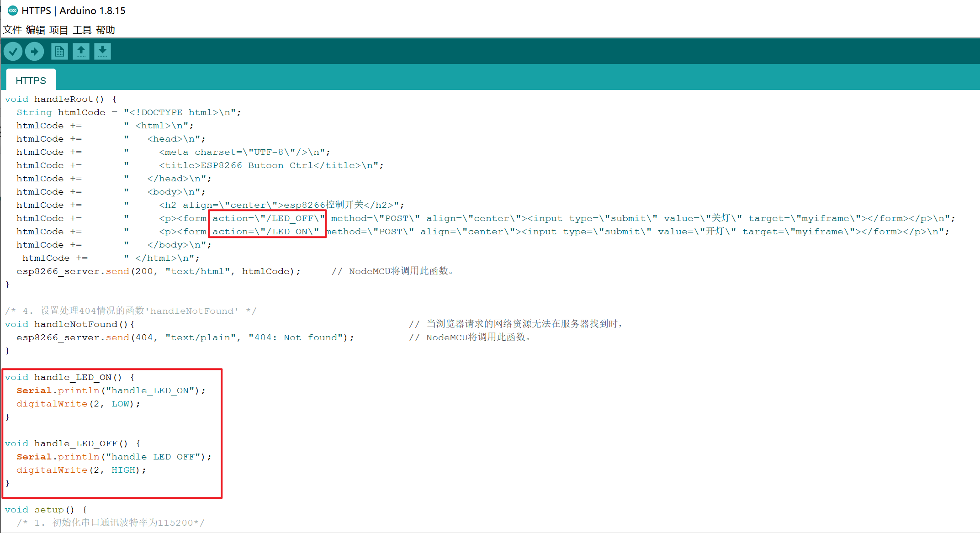Viewport: 980px width, 533px height.
Task: Open the 文件 menu
Action: [x=12, y=30]
